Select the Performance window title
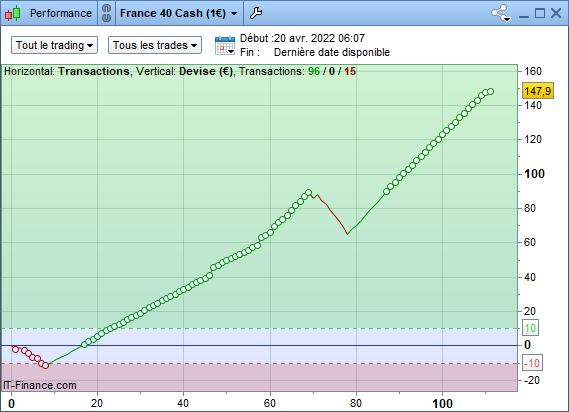 61,13
